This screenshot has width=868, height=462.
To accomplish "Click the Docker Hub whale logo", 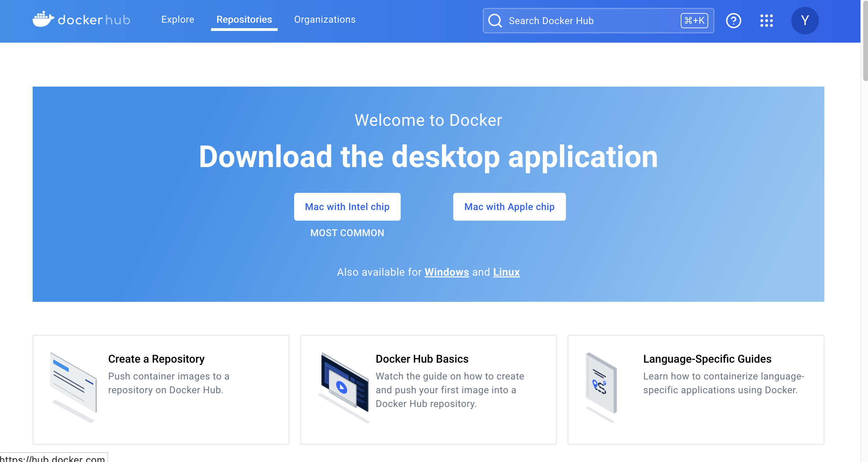I will click(x=43, y=19).
